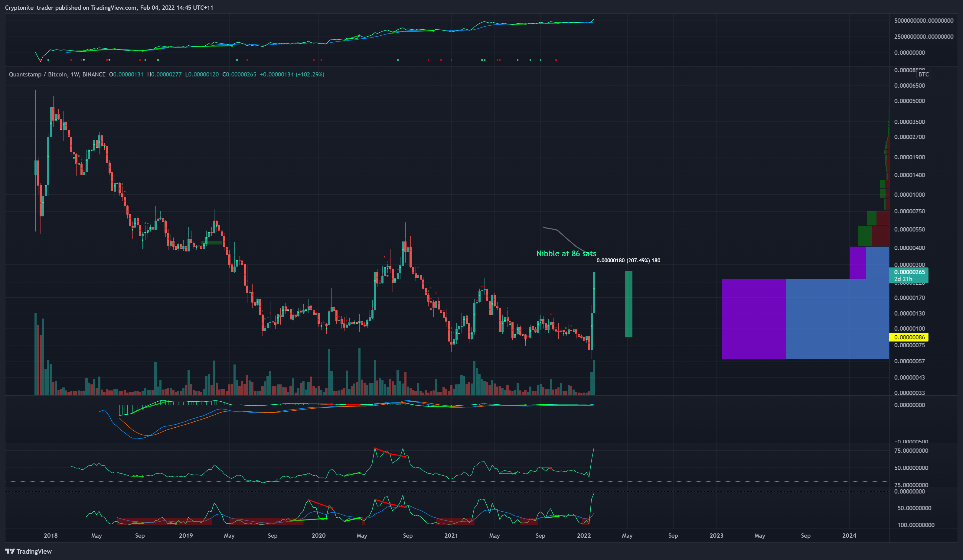Click the open value O0.00000131
The height and width of the screenshot is (560, 963).
(x=126, y=74)
